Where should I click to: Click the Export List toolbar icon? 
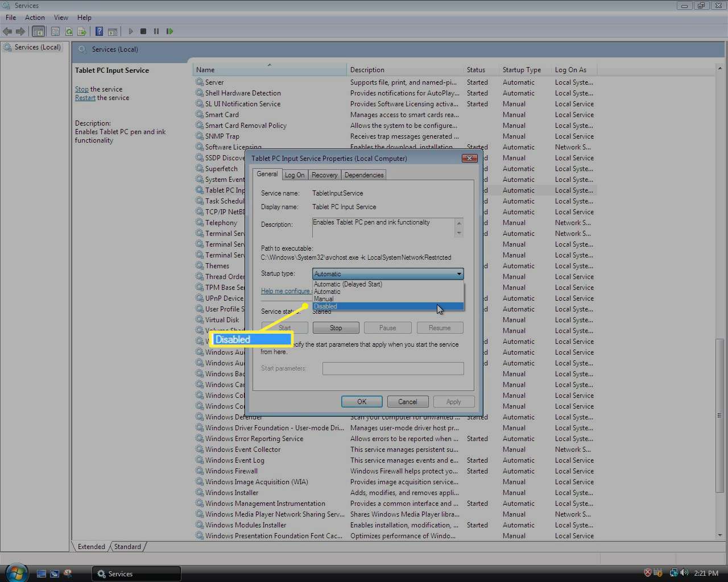[82, 31]
